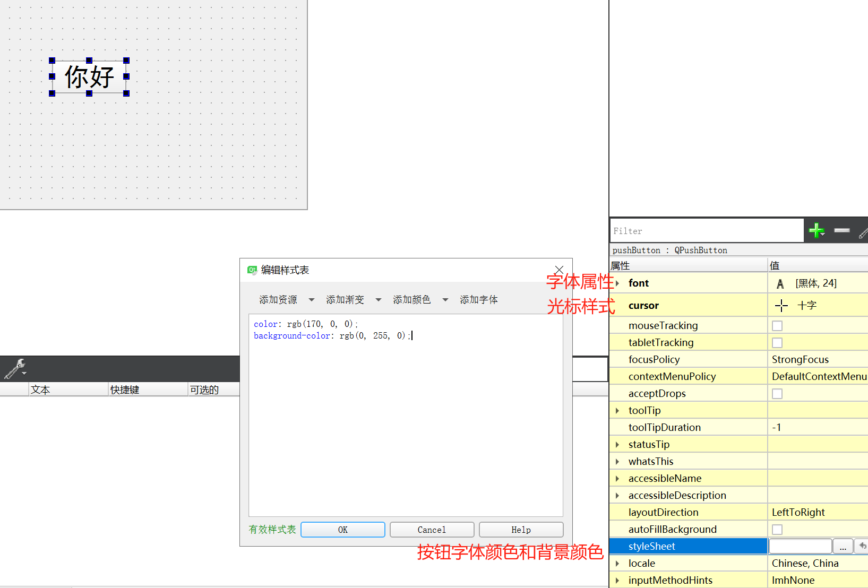Click the styleSheet value field
The height and width of the screenshot is (588, 868).
(x=800, y=546)
